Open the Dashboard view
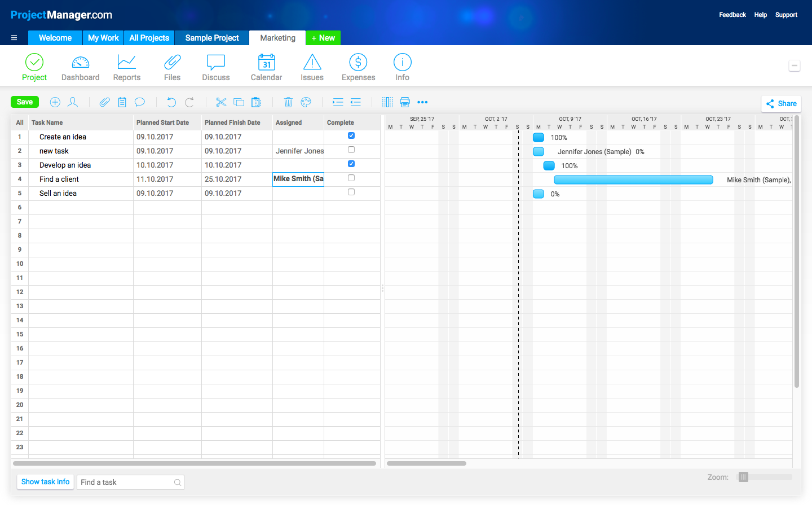The height and width of the screenshot is (508, 812). (80, 68)
